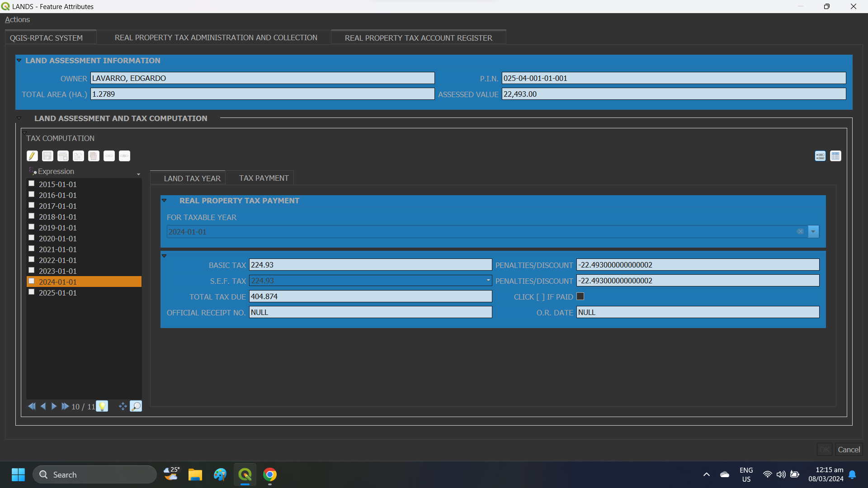This screenshot has width=868, height=488.
Task: Open the Expression dropdown
Action: (138, 174)
